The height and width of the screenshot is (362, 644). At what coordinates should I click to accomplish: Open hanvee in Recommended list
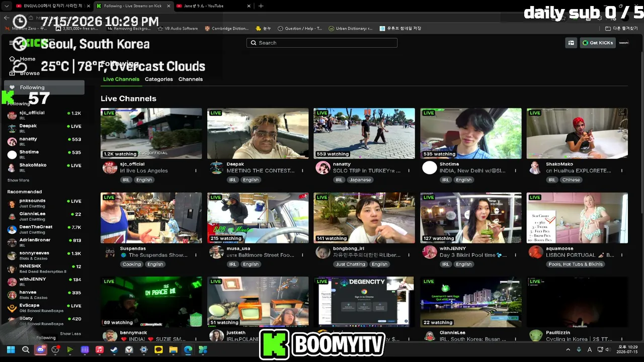click(44, 295)
